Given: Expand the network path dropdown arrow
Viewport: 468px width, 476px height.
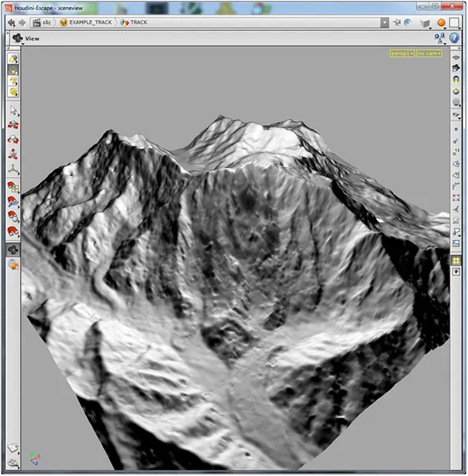Looking at the screenshot, I should (x=384, y=22).
